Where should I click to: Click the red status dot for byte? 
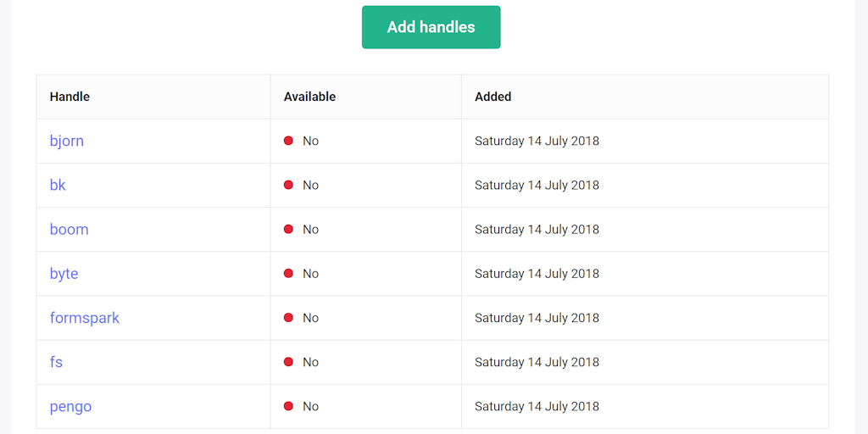[x=288, y=273]
